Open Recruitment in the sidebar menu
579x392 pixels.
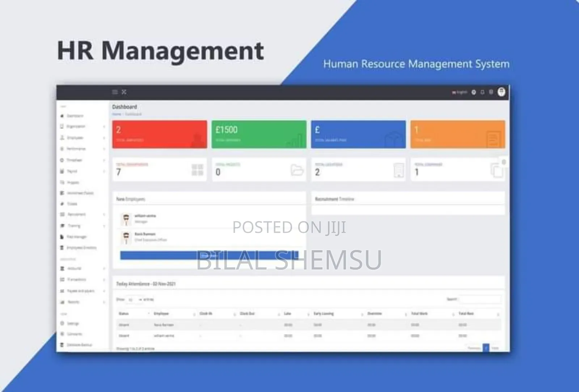point(76,214)
